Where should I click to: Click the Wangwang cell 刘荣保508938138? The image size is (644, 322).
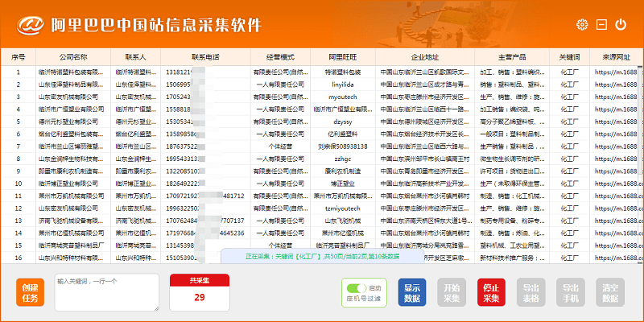[343, 147]
